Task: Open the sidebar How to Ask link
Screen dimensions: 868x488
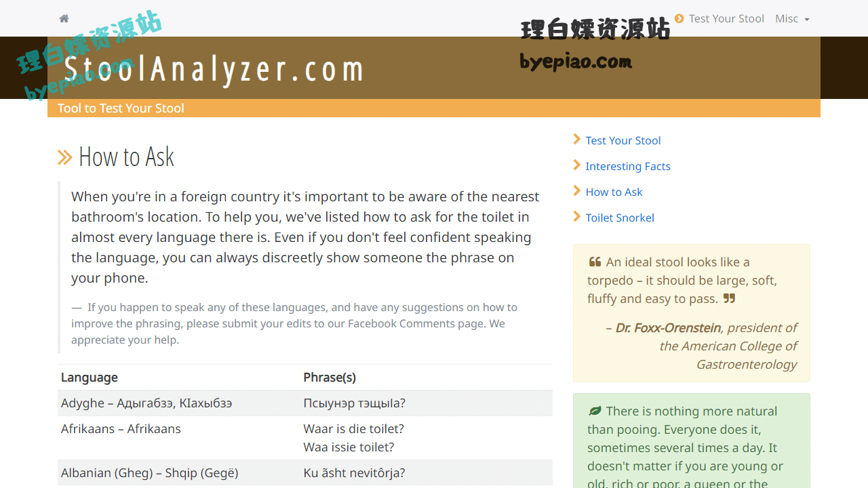Action: point(614,192)
